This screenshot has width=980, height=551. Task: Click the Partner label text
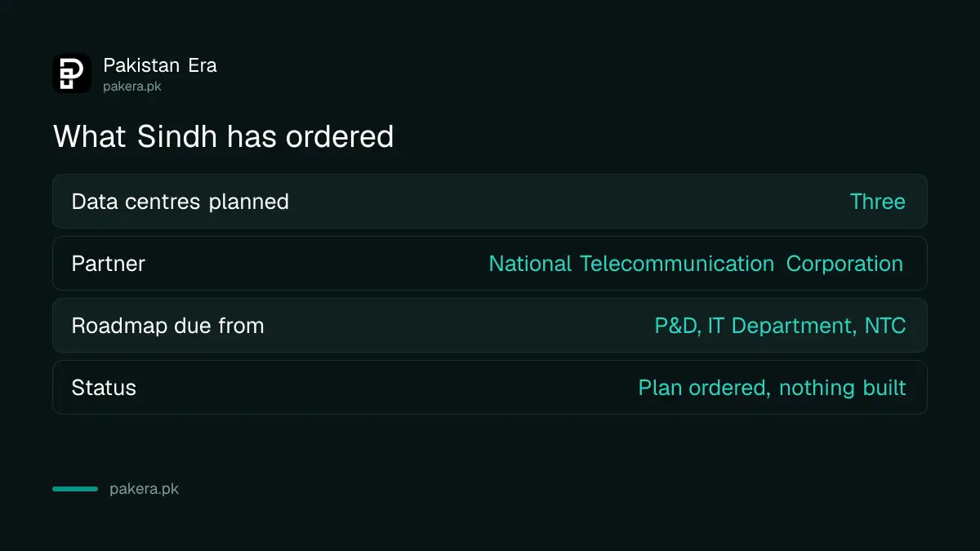[109, 264]
